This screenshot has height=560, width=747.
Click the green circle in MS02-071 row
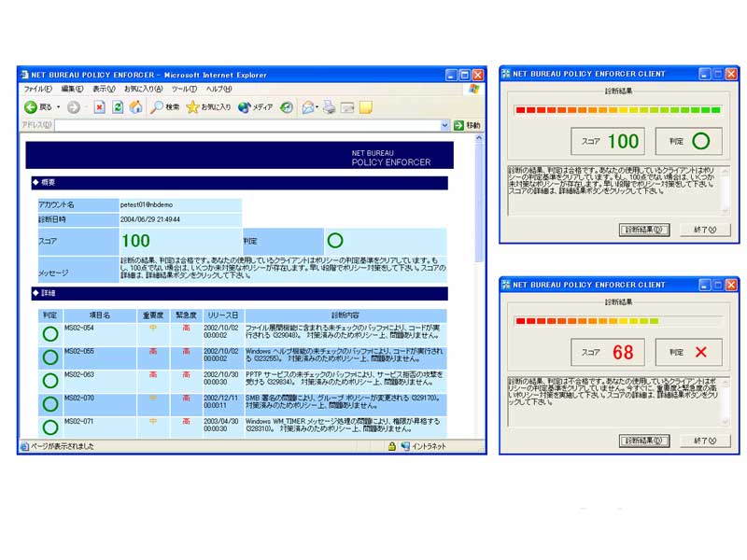coord(50,427)
